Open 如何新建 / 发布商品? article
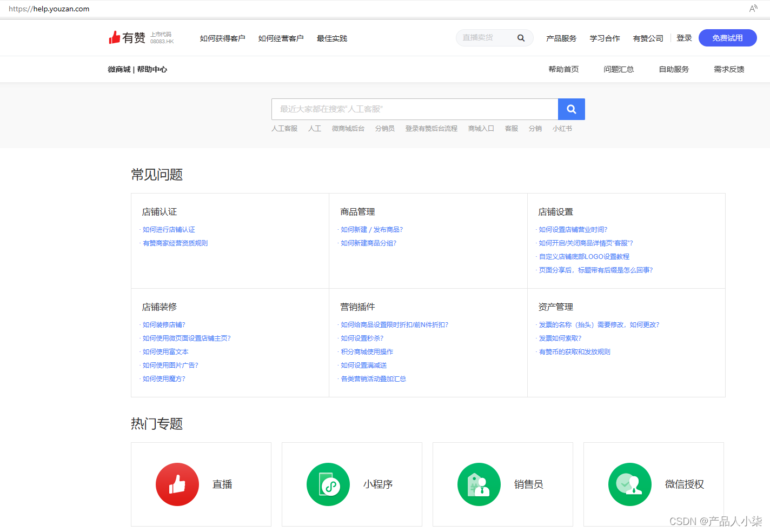770x532 pixels. [x=372, y=230]
